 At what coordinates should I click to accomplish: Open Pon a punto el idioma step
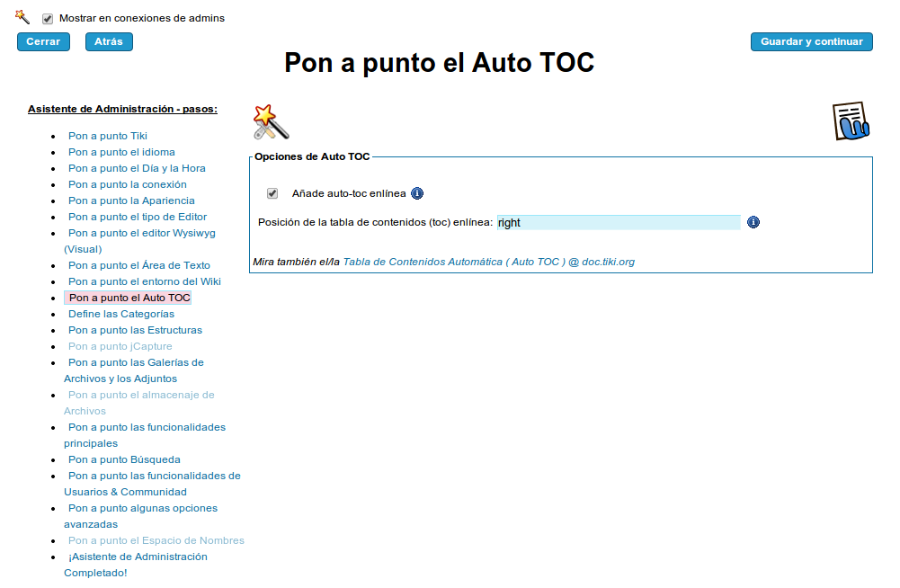[121, 152]
